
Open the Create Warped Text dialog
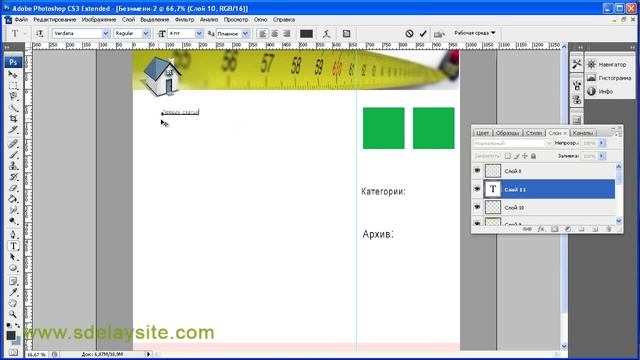click(326, 33)
